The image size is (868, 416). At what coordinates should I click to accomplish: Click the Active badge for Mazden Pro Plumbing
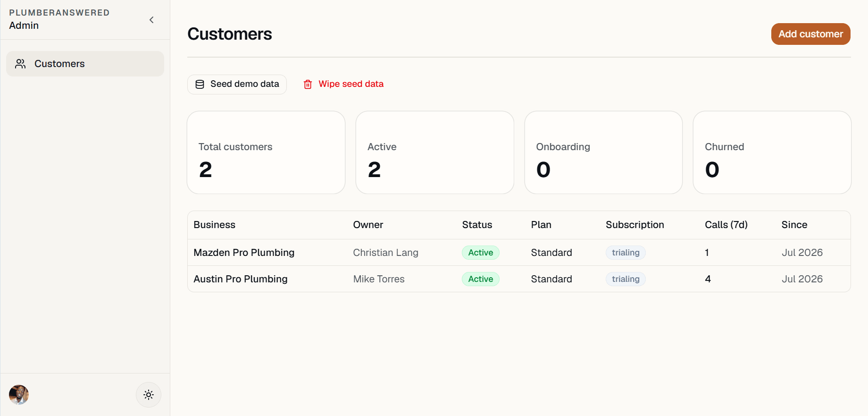481,253
